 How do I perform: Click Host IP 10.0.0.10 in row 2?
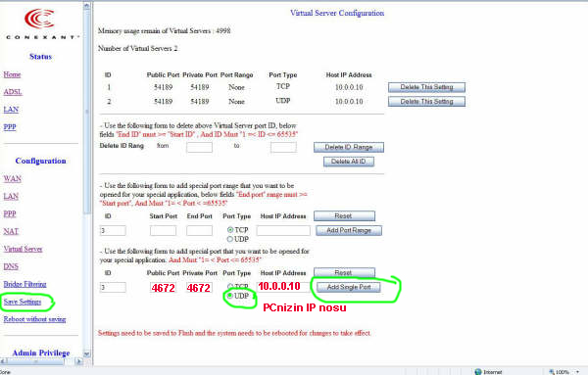(349, 102)
